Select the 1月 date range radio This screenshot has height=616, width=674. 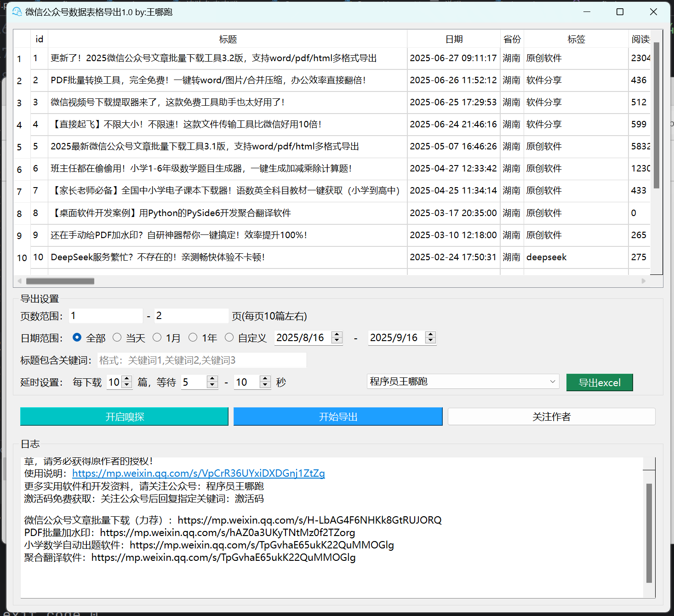pos(157,337)
